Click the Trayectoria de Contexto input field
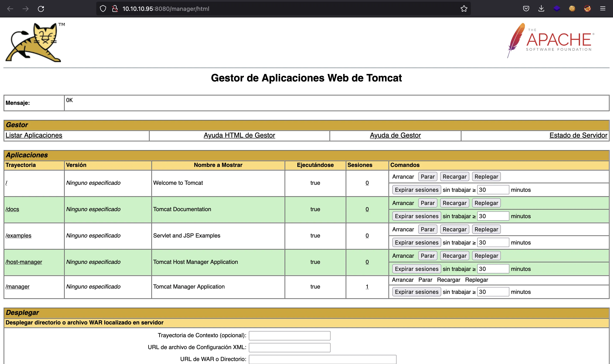The width and height of the screenshot is (613, 364). 289,336
